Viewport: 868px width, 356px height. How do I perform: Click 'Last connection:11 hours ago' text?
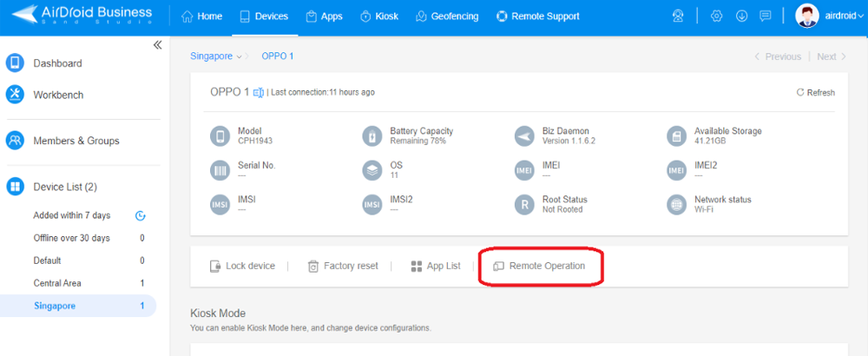pyautogui.click(x=323, y=92)
